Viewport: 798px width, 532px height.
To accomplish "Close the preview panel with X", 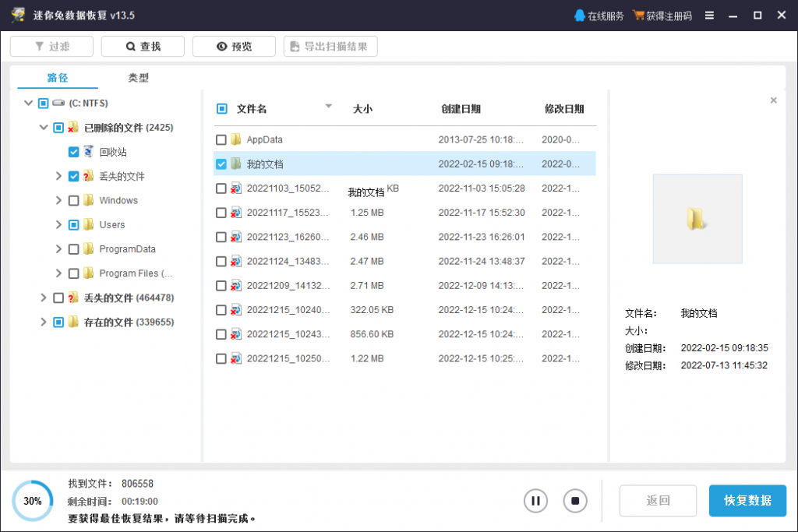I will point(774,100).
